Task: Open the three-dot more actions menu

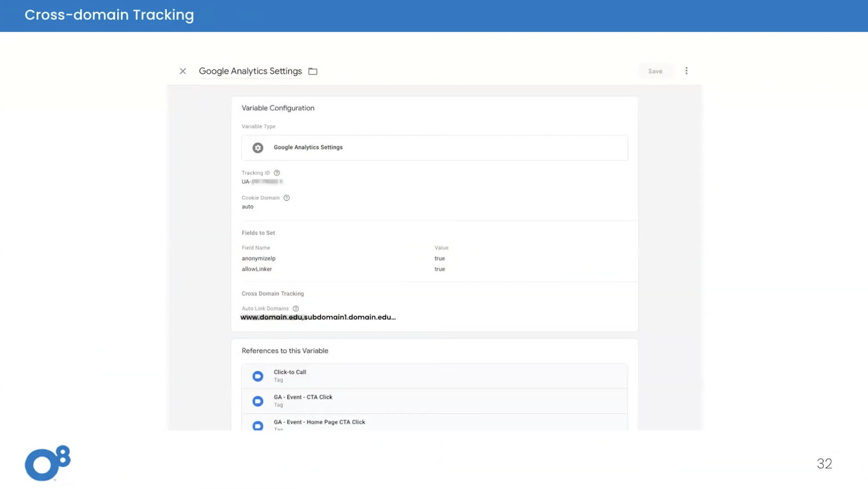Action: click(686, 71)
